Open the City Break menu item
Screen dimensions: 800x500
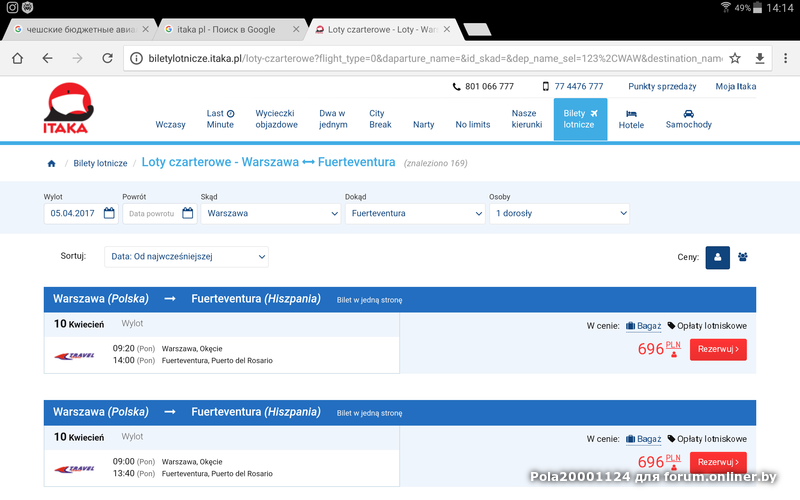click(x=380, y=119)
